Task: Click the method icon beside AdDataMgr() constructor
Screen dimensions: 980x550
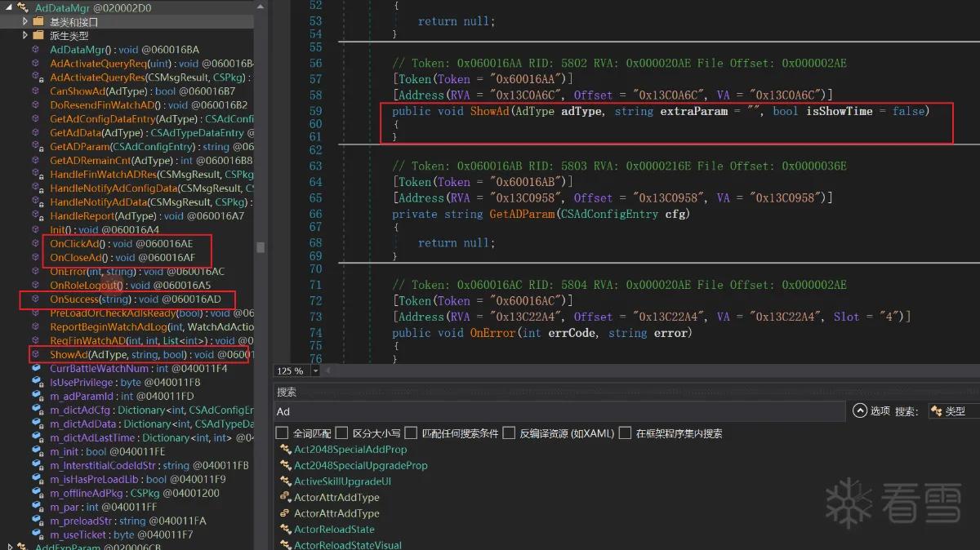Action: [35, 49]
